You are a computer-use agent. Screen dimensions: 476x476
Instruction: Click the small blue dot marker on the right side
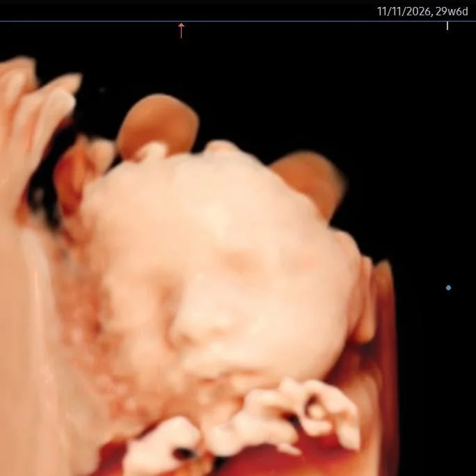point(448,287)
